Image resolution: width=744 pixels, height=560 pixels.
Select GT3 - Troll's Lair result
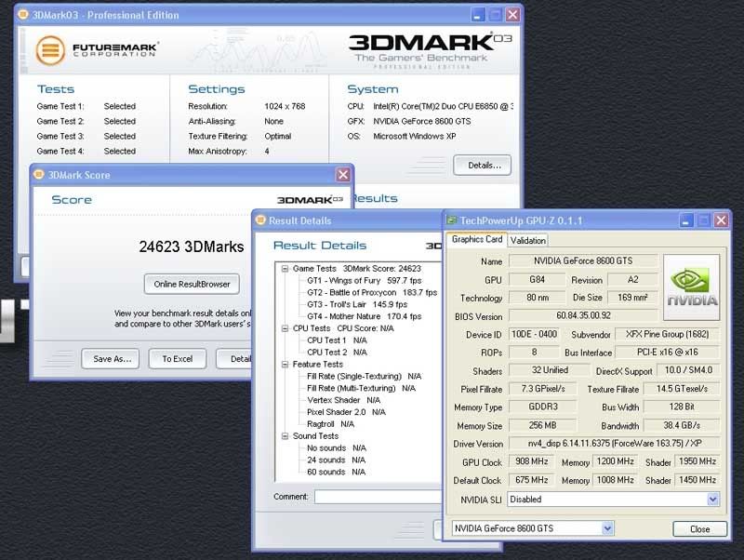coord(357,304)
